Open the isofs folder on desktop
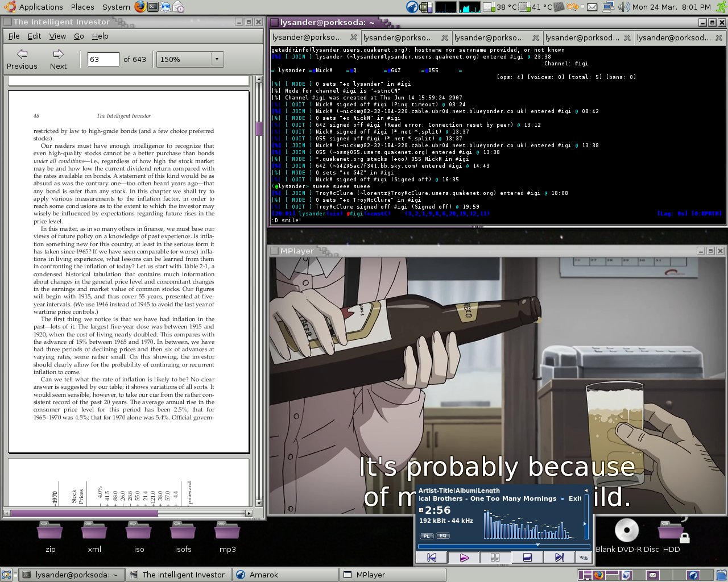Viewport: 728px width, 582px height. point(183,537)
